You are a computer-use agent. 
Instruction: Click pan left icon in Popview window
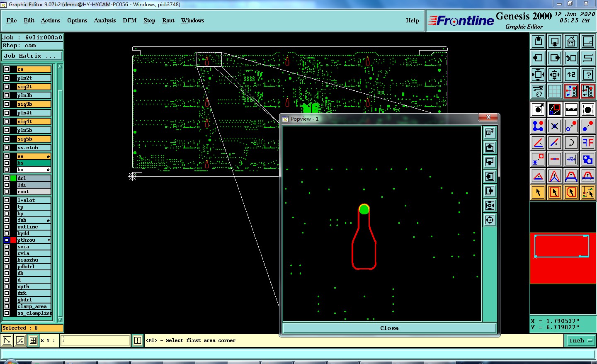pyautogui.click(x=490, y=177)
